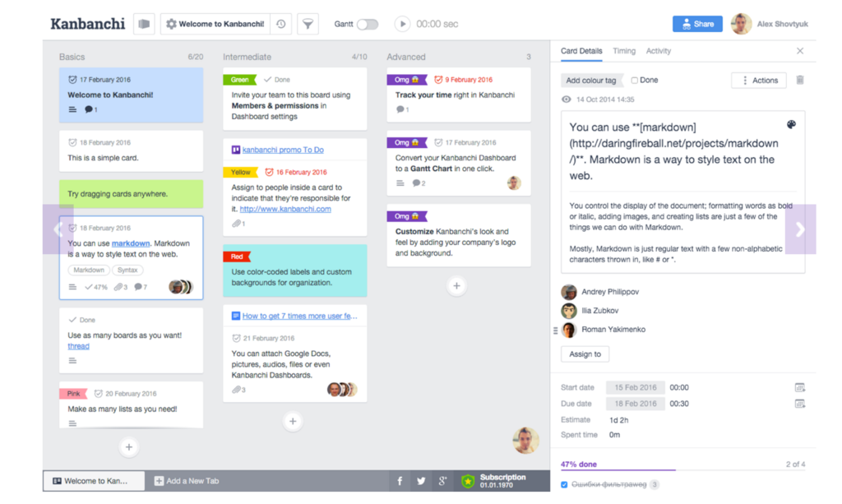Add a card to the Basics list
Image resolution: width=842 pixels, height=504 pixels.
point(129,447)
